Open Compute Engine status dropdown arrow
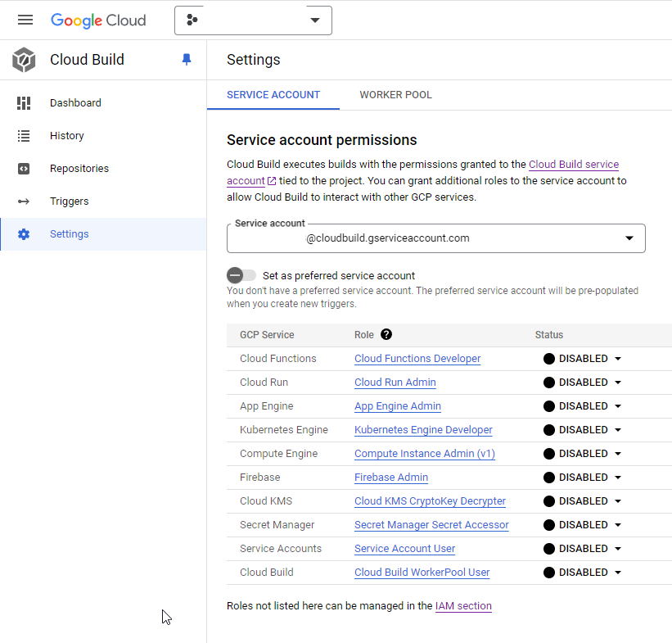Screen dimensions: 672x643 618,454
